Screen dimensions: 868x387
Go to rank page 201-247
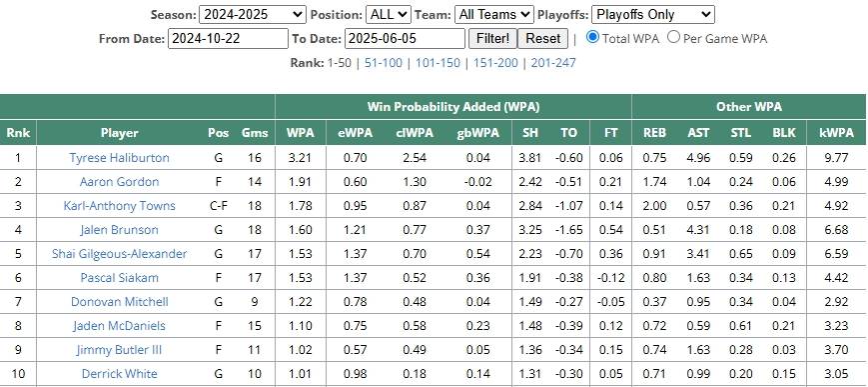[x=553, y=63]
